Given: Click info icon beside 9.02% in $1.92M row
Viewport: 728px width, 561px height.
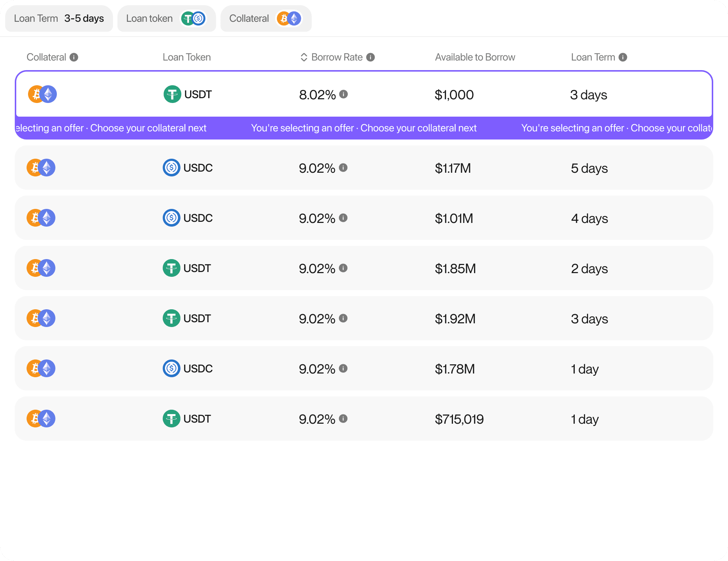Looking at the screenshot, I should (x=343, y=318).
